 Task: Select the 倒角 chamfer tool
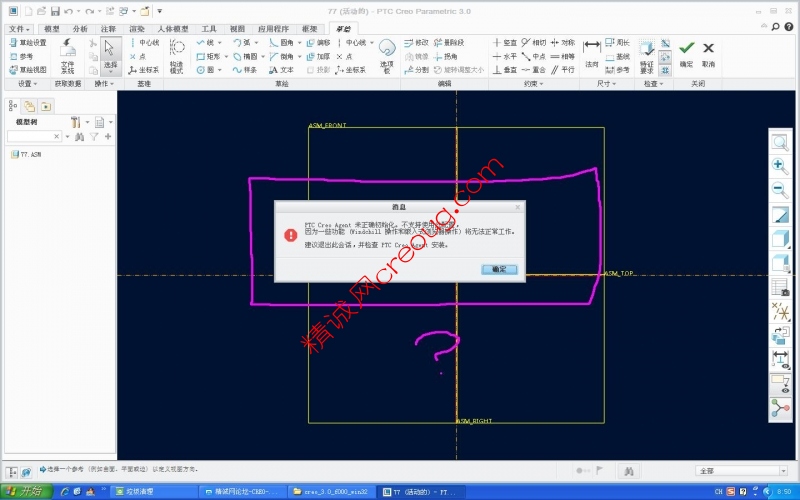(282, 56)
